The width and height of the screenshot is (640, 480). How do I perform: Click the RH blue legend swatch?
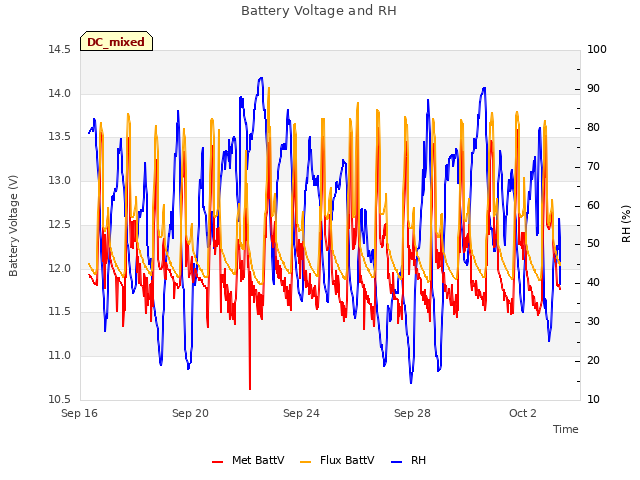[x=397, y=462]
